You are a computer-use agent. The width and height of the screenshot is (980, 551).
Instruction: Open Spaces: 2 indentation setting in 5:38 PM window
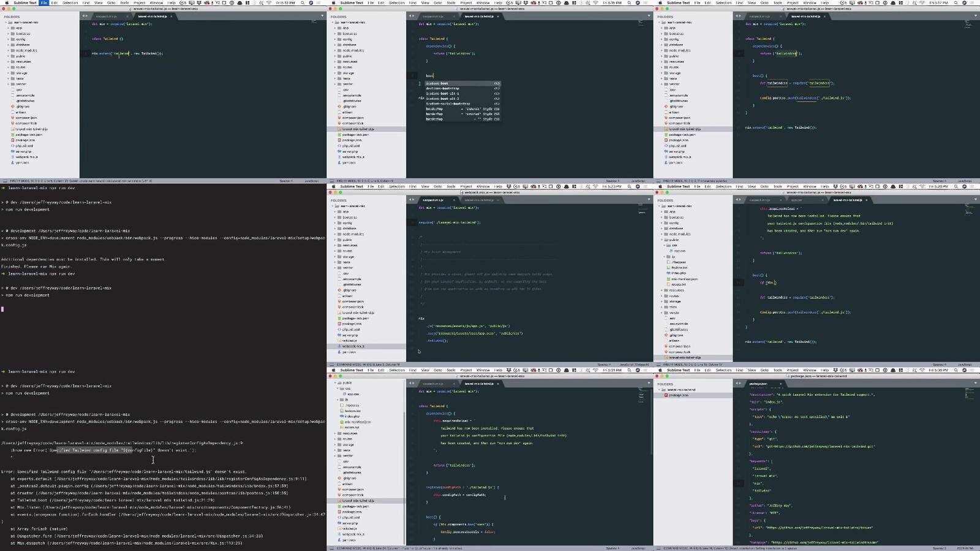pyautogui.click(x=938, y=548)
